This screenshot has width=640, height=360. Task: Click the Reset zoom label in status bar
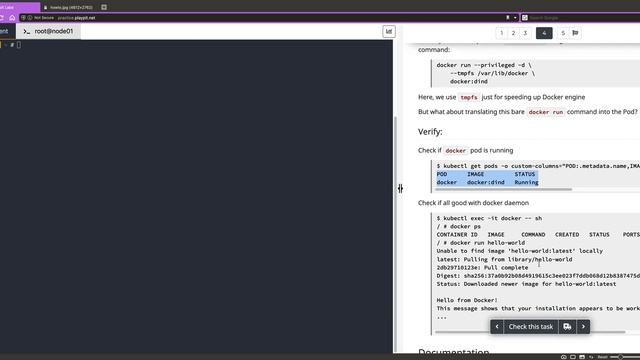click(x=603, y=357)
